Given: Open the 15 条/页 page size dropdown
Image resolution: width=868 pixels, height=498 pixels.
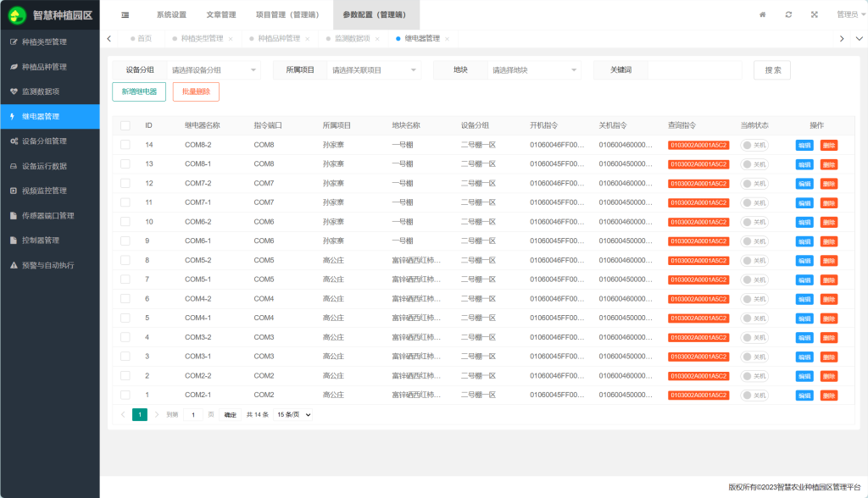Looking at the screenshot, I should coord(294,415).
